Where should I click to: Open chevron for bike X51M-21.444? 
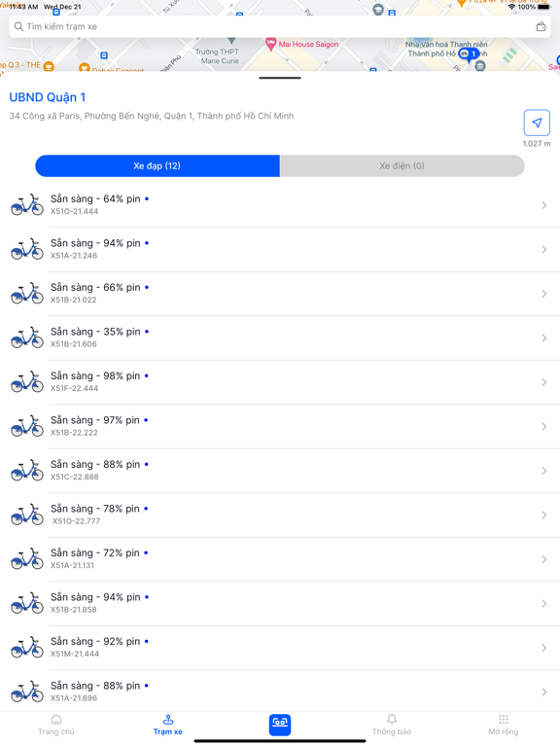(544, 648)
